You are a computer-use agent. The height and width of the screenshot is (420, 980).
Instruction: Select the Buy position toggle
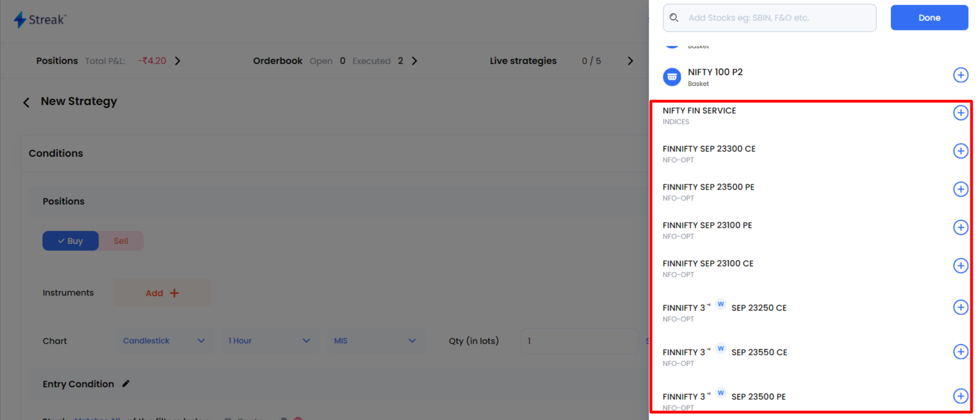pyautogui.click(x=70, y=241)
